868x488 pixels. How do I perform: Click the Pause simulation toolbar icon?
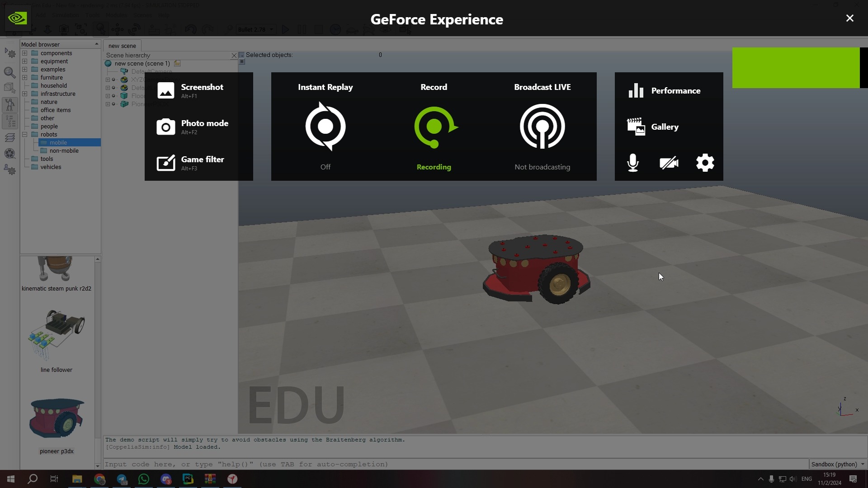(x=302, y=29)
